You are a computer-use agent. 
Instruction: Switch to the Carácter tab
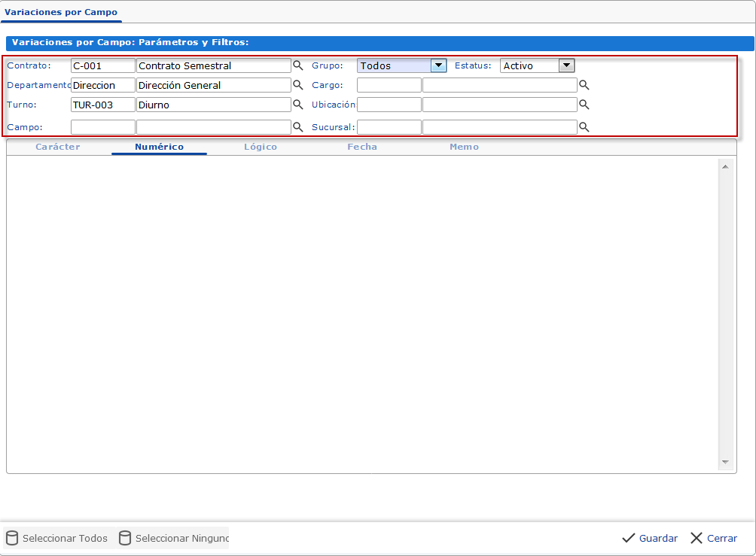tap(58, 147)
